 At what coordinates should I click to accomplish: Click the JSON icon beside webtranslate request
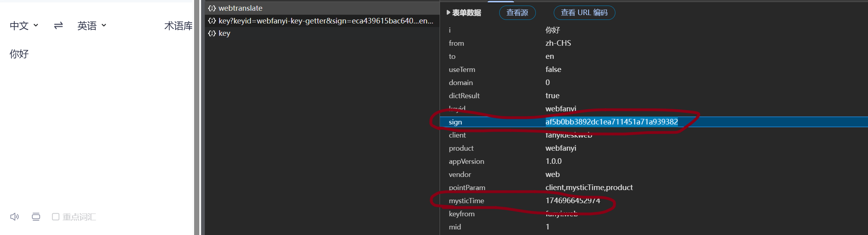(x=212, y=8)
